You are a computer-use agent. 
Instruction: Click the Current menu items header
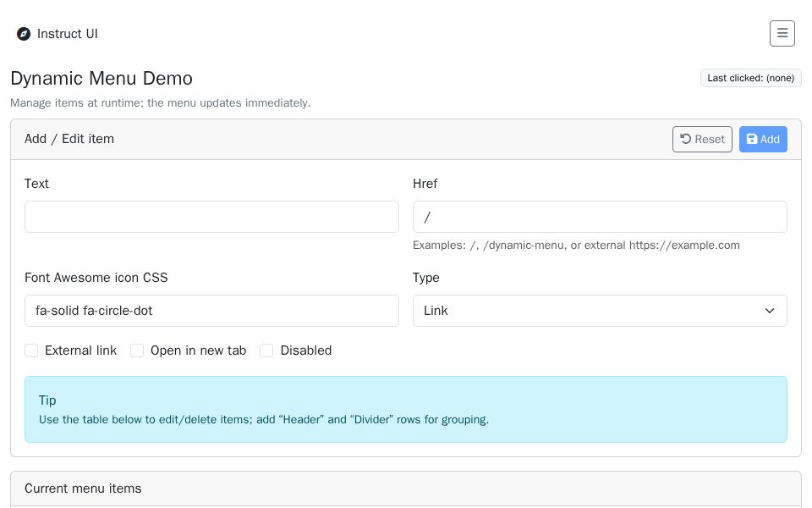coord(83,489)
